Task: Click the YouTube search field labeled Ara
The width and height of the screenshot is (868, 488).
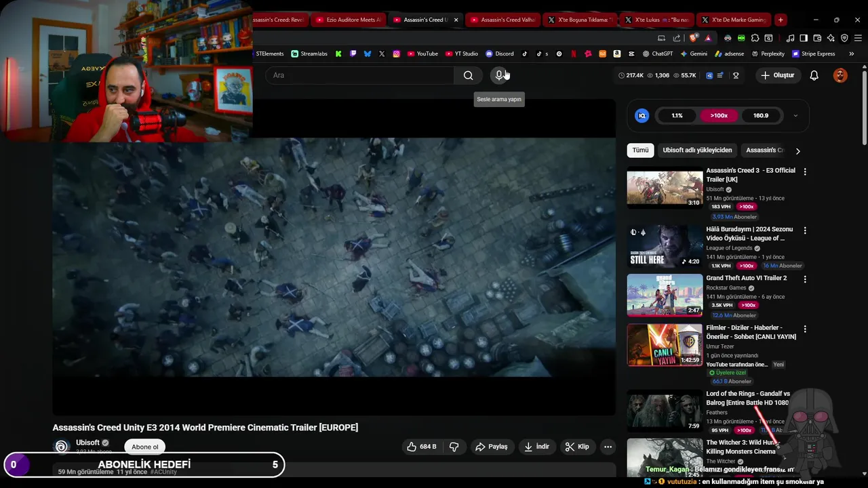Action: click(360, 75)
